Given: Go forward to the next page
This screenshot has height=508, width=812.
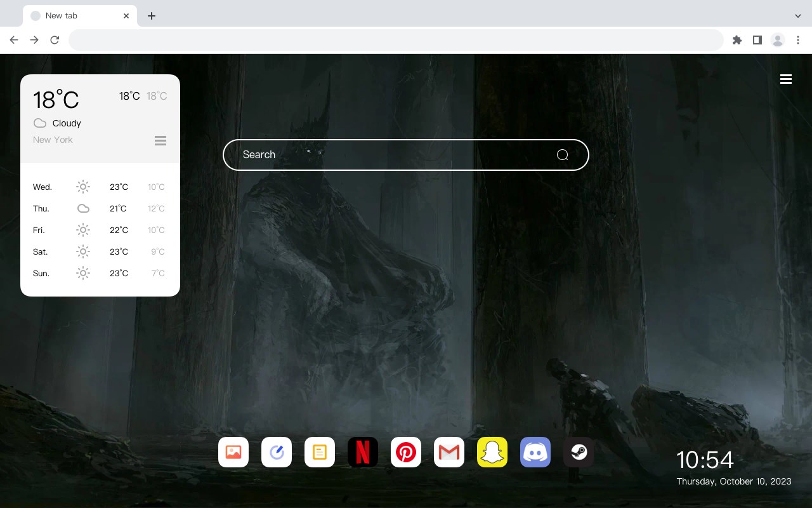Looking at the screenshot, I should [x=34, y=40].
